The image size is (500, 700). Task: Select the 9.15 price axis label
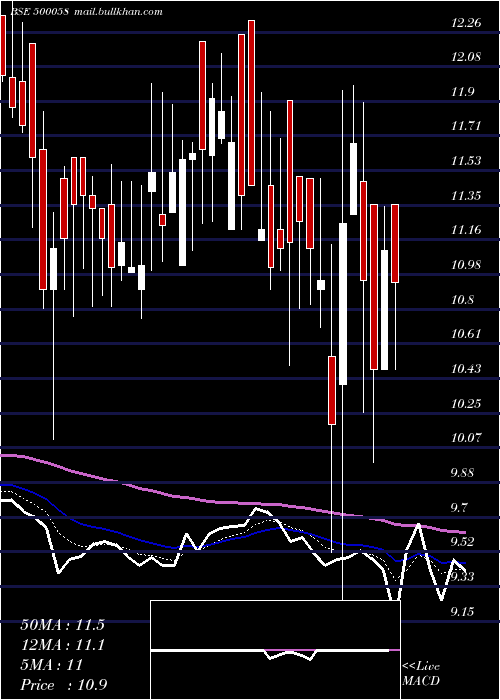pos(462,611)
